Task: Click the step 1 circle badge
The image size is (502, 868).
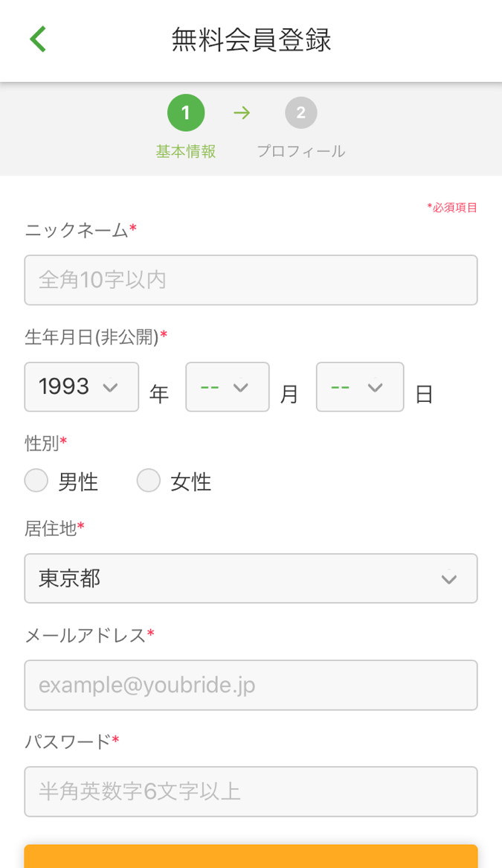Action: (186, 112)
